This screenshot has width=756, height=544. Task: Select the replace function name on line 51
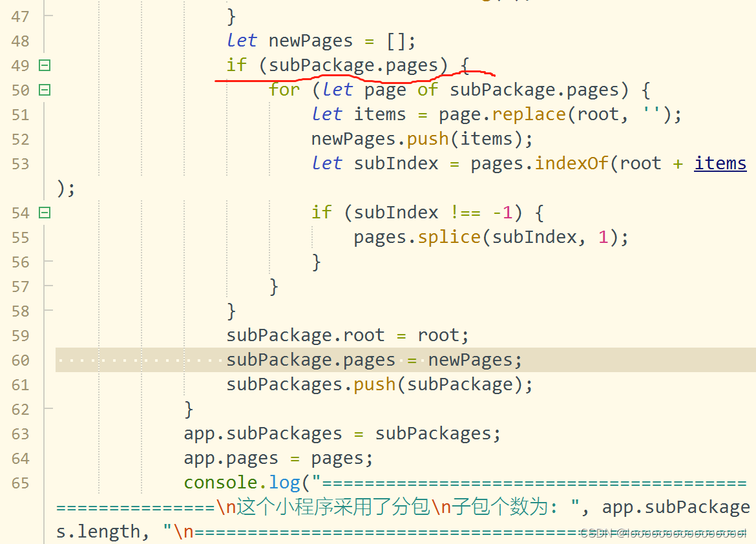point(529,114)
